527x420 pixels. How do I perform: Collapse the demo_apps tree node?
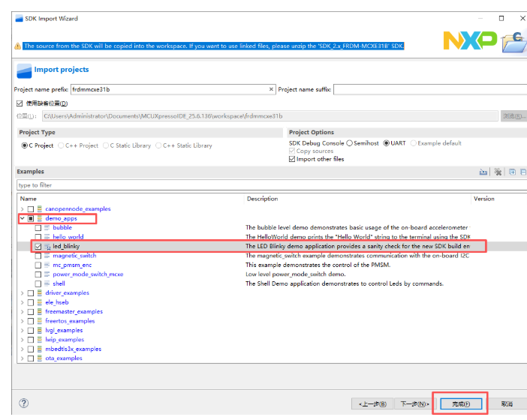(x=23, y=218)
